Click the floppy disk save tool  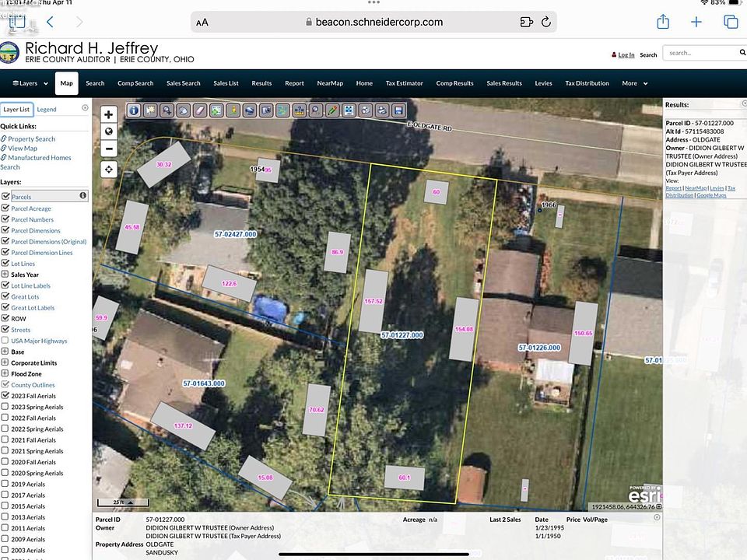pyautogui.click(x=398, y=110)
